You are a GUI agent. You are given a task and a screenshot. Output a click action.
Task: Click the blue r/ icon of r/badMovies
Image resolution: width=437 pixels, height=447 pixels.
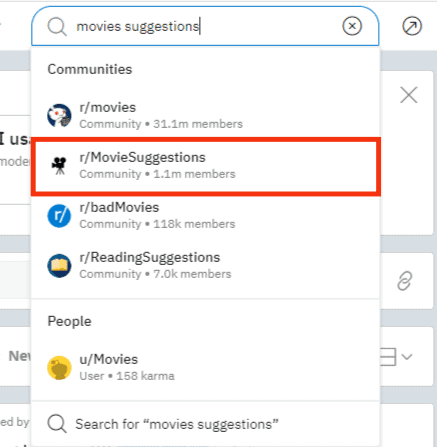click(x=59, y=216)
